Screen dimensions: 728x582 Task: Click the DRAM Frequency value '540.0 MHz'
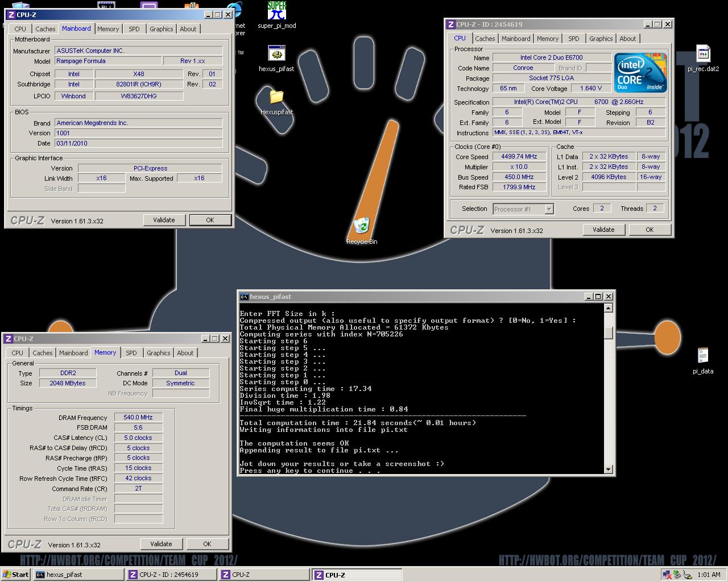138,417
